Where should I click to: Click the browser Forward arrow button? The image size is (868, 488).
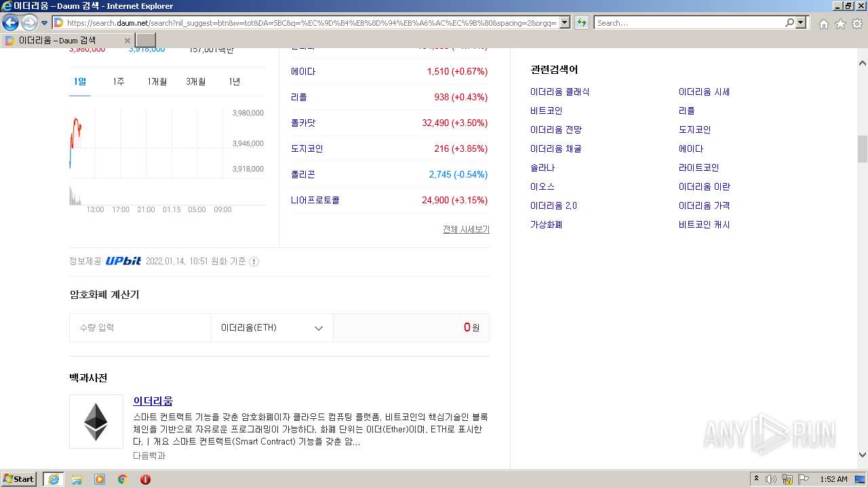tap(29, 23)
